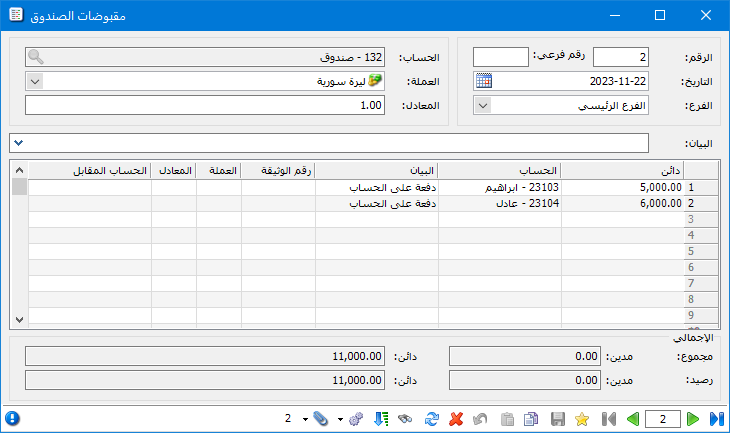Click the account field 132 - صندوق
This screenshot has width=730, height=433.
205,57
